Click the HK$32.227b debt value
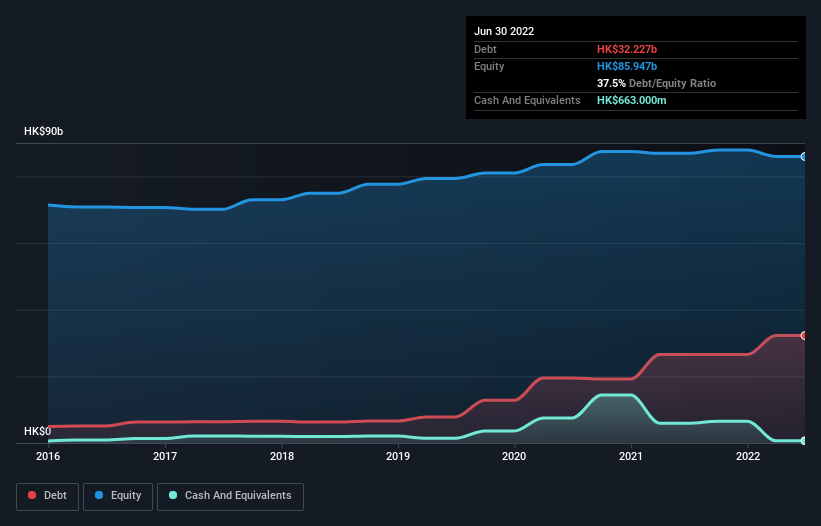821x526 pixels. click(627, 49)
